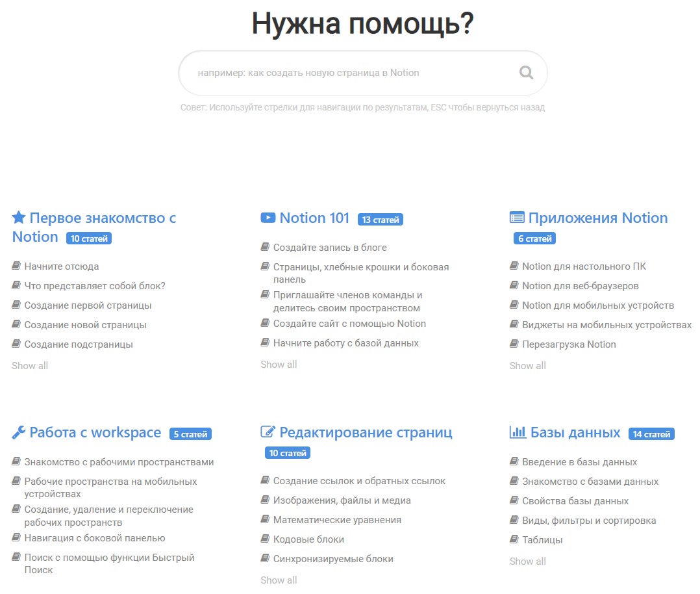Open the Первое знакомство с Notion category
700x594 pixels.
(x=94, y=227)
